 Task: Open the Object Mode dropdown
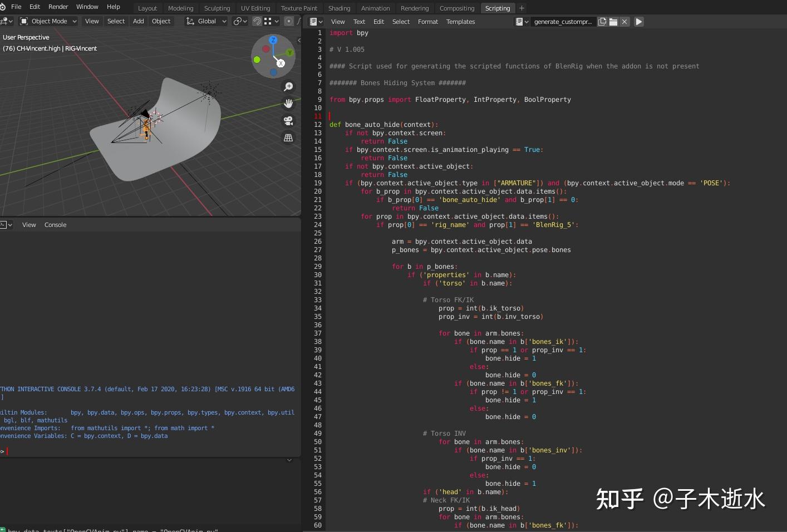pyautogui.click(x=47, y=21)
